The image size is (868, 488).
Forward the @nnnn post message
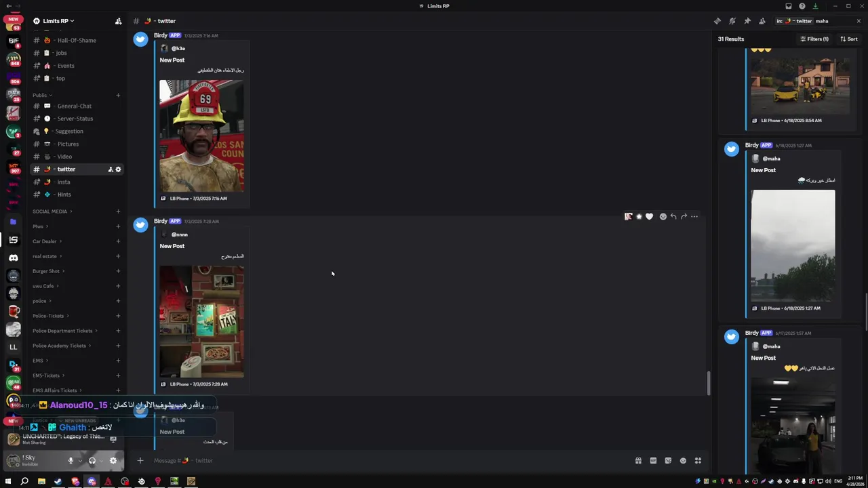[x=684, y=217]
